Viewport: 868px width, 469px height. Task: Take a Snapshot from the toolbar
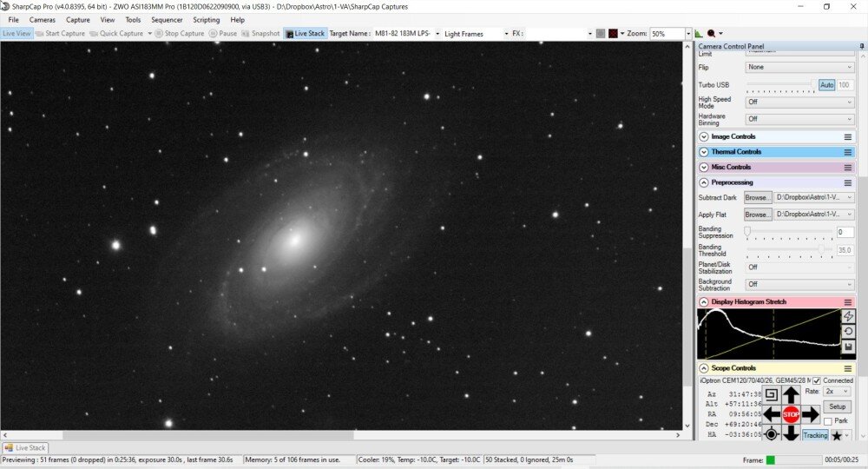point(260,33)
